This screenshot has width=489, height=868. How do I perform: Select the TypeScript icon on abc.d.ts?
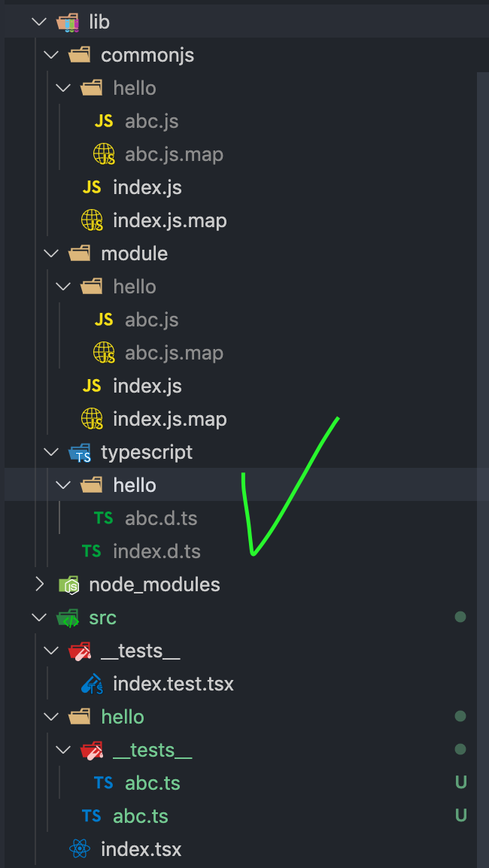point(103,517)
